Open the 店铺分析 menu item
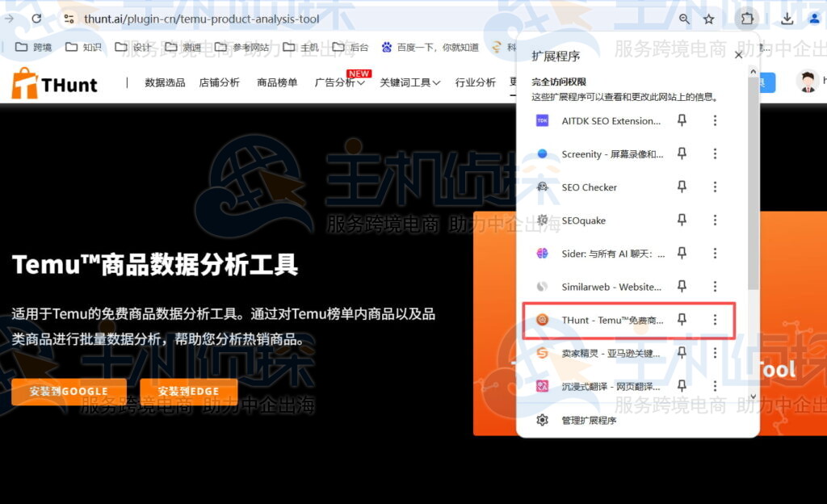Viewport: 827px width, 504px height. click(219, 82)
